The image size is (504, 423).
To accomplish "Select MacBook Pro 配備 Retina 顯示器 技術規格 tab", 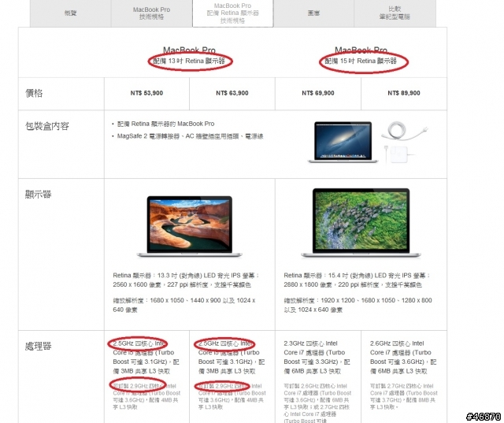I will coord(233,13).
